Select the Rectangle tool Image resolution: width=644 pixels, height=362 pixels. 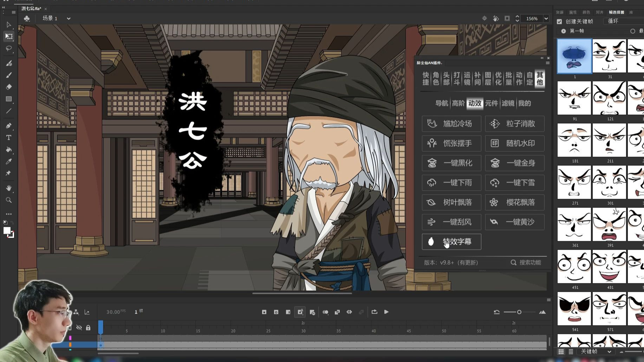click(9, 99)
